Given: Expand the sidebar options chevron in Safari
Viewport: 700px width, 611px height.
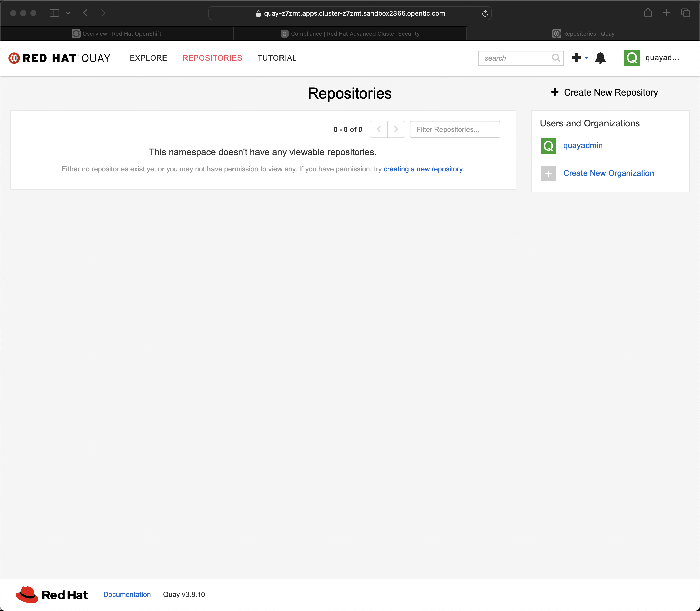Looking at the screenshot, I should [x=68, y=13].
